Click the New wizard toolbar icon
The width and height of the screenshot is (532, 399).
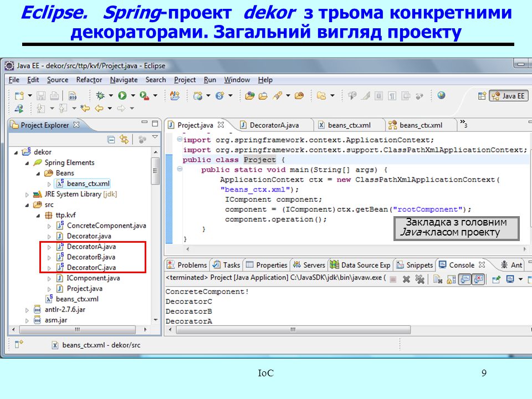(19, 96)
